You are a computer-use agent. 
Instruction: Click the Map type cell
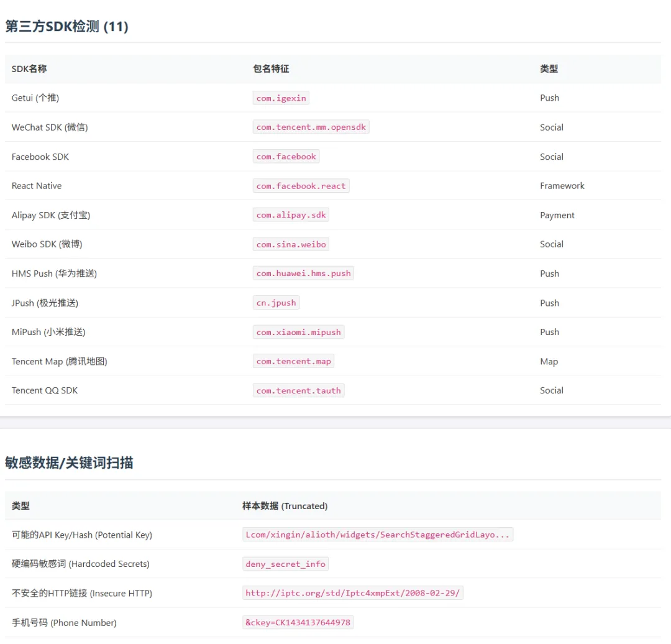coord(549,361)
